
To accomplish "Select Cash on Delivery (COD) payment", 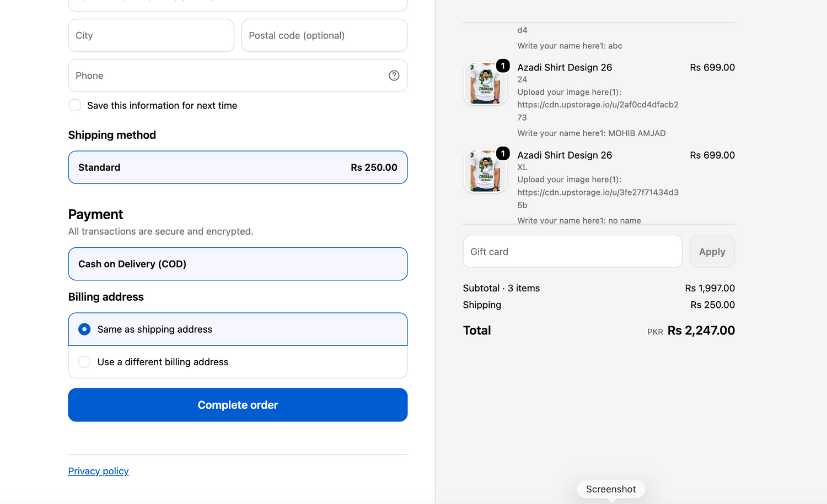I will 238,264.
